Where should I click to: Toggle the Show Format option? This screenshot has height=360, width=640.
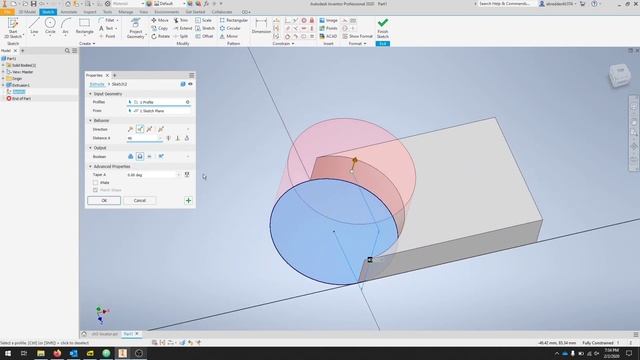point(358,36)
